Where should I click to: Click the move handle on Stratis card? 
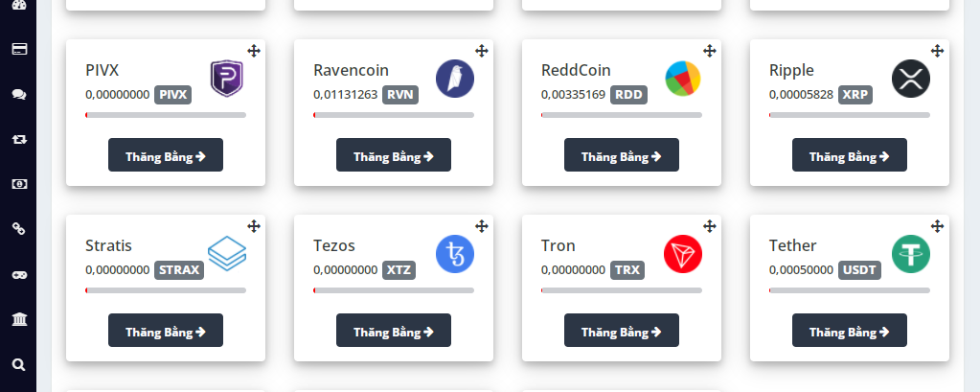254,225
